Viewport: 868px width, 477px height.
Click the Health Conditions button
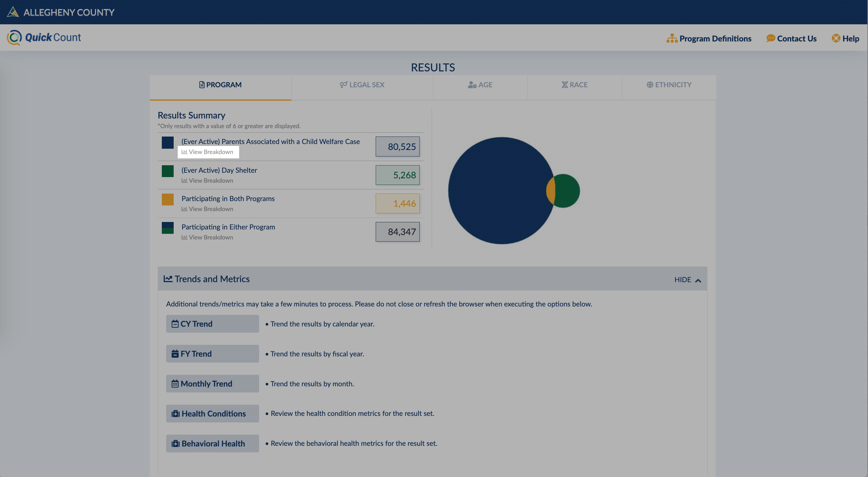pyautogui.click(x=213, y=413)
